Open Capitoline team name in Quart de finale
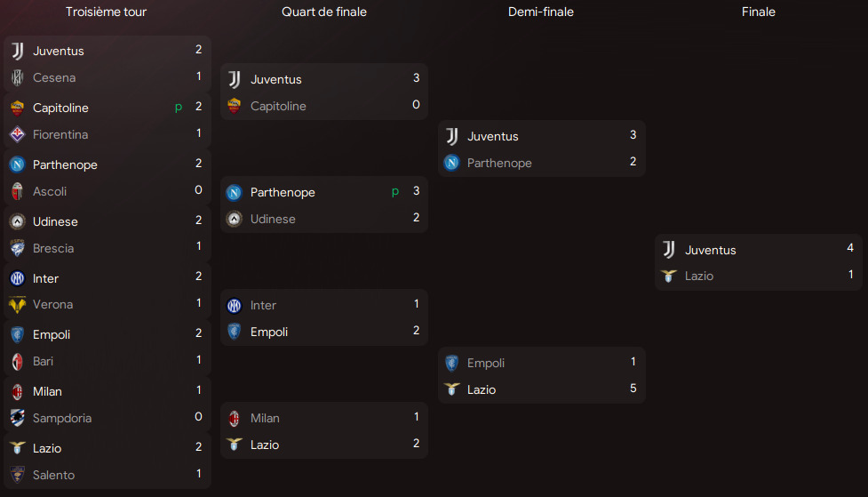This screenshot has width=868, height=497. tap(278, 106)
